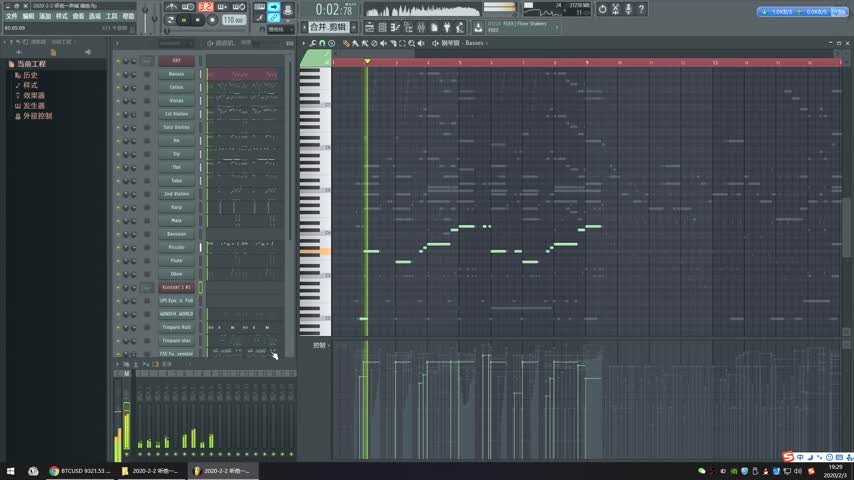This screenshot has width=854, height=480.
Task: Open the 文件 menu
Action: [x=11, y=16]
